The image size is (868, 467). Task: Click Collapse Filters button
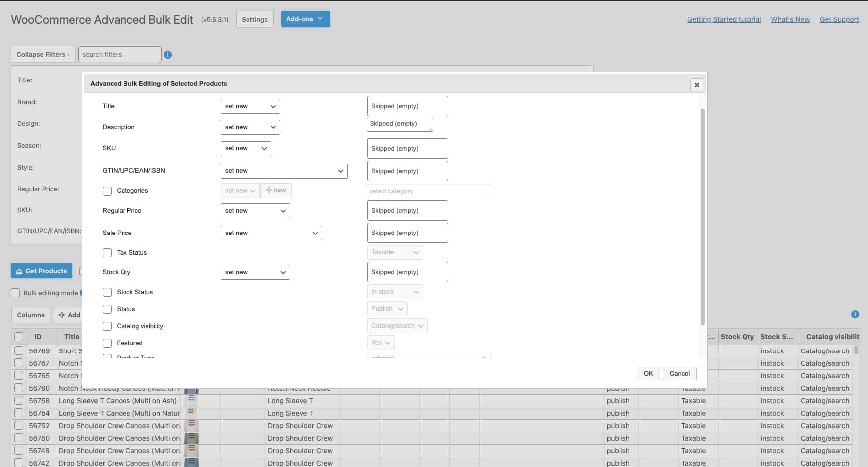(x=43, y=54)
